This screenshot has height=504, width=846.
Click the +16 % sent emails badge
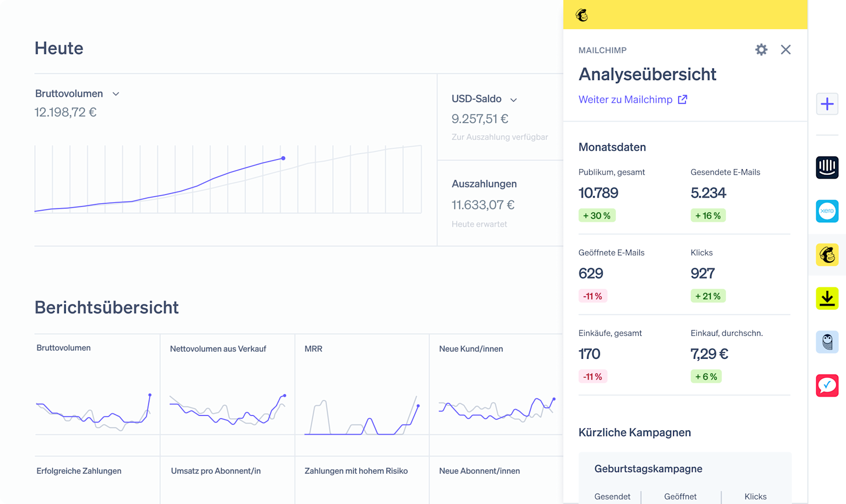pos(708,216)
